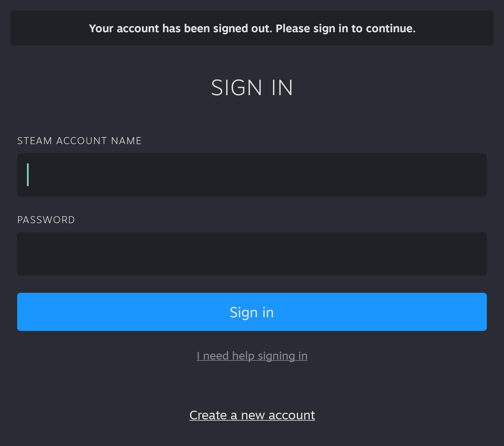Click the underlined help link below Sign in
Screen dimensions: 504x446
point(252,356)
